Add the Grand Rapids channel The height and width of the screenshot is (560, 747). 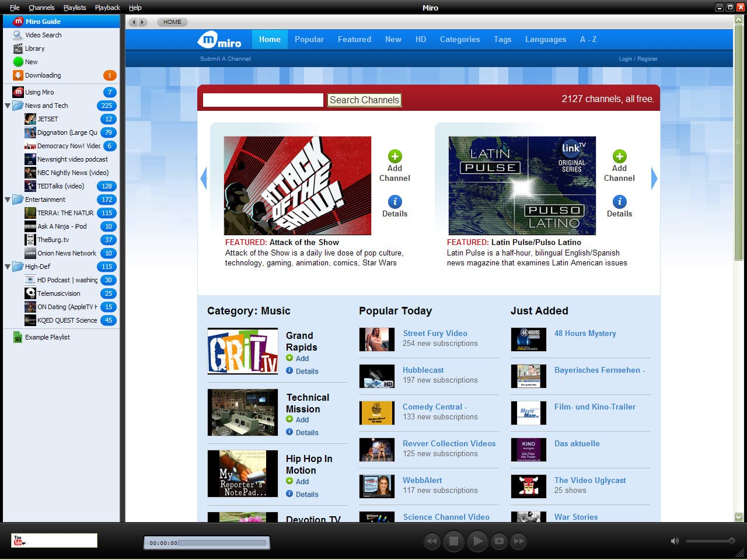pos(298,359)
